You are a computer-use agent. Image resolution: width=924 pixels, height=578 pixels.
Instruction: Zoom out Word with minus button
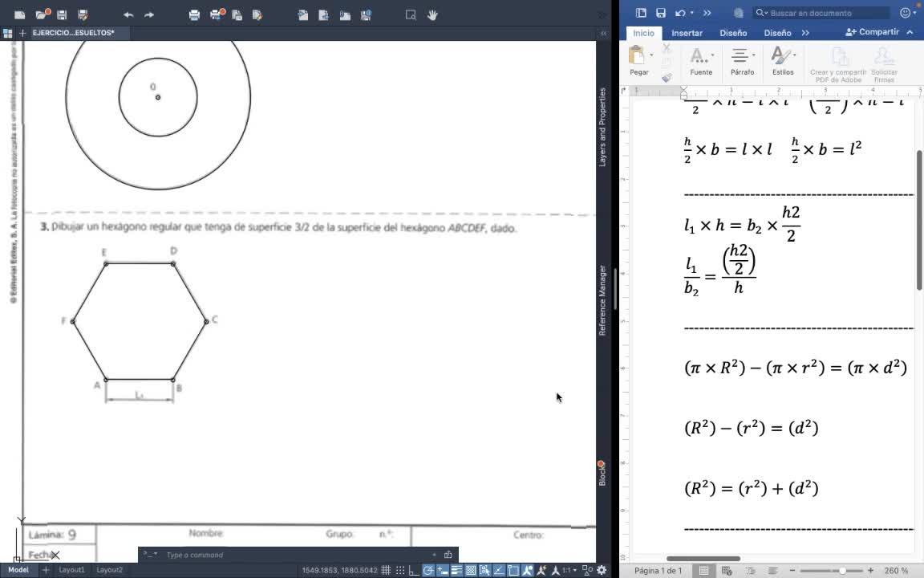pos(792,570)
